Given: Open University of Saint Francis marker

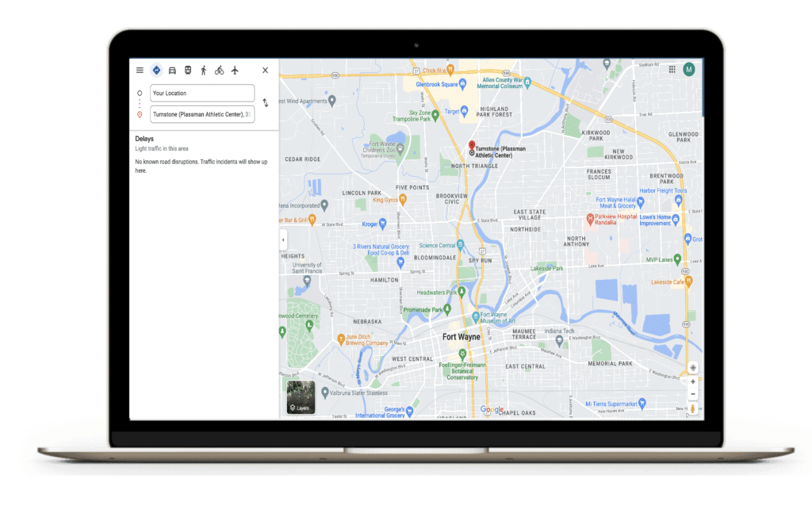Looking at the screenshot, I should [307, 281].
